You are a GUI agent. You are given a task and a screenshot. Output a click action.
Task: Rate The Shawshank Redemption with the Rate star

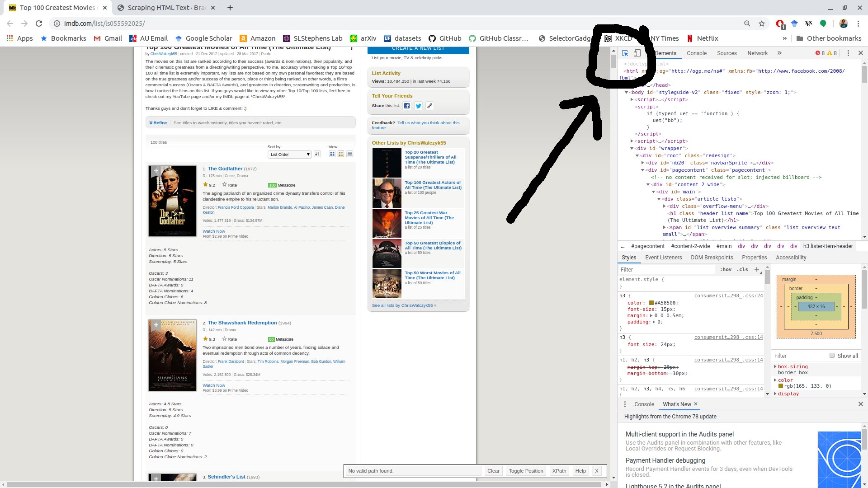(229, 339)
